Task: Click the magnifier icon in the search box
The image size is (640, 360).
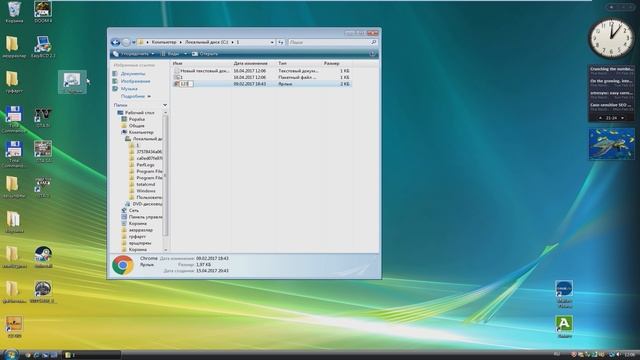Action: click(373, 42)
